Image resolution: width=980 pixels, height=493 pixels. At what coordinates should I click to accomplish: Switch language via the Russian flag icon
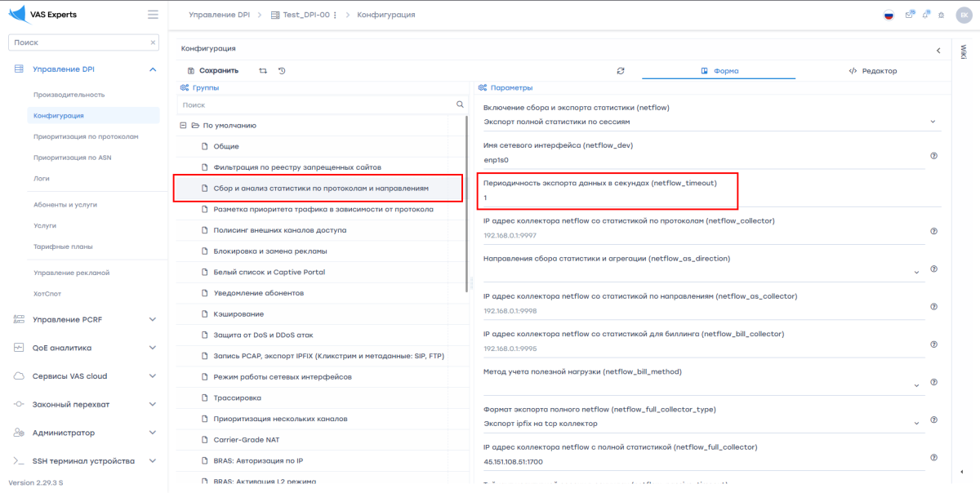889,15
